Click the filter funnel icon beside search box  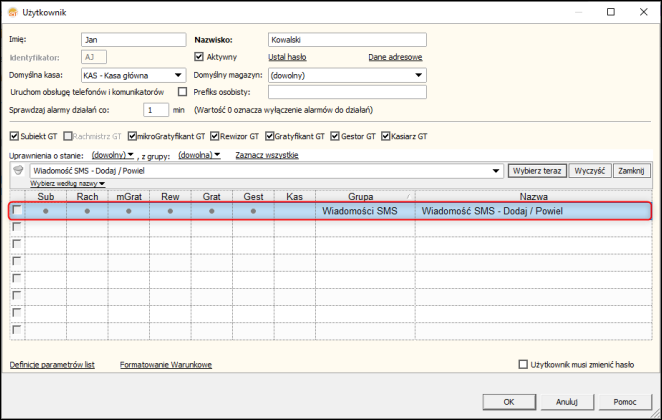pyautogui.click(x=18, y=171)
